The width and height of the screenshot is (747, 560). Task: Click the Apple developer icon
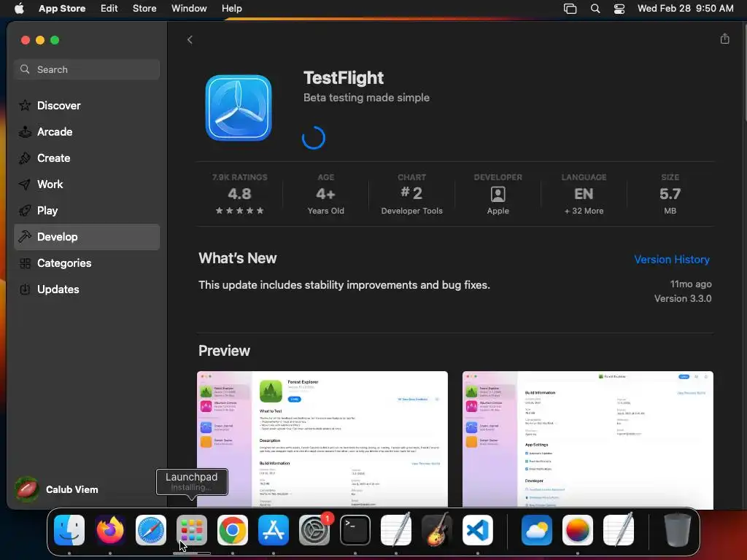coord(498,194)
